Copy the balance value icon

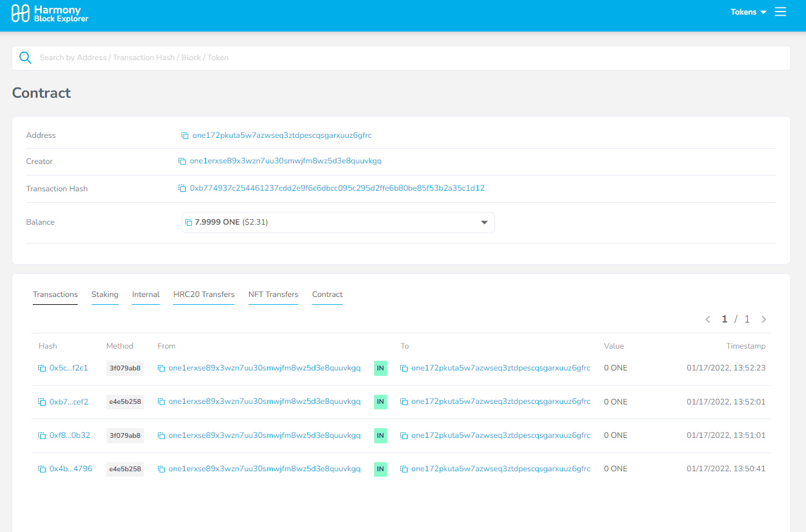point(189,223)
